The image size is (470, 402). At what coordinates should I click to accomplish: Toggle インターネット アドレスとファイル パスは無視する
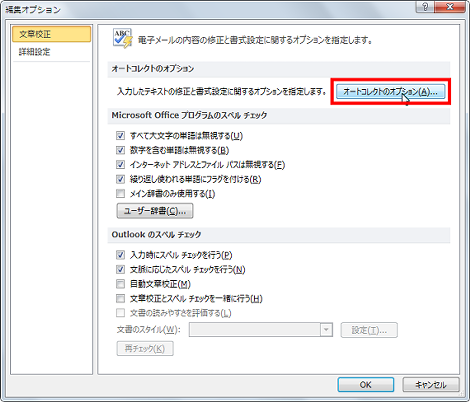pyautogui.click(x=120, y=164)
